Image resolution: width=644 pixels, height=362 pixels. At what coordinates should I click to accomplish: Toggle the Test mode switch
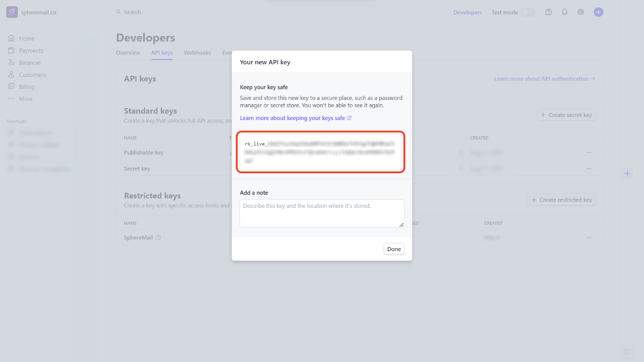coord(528,12)
